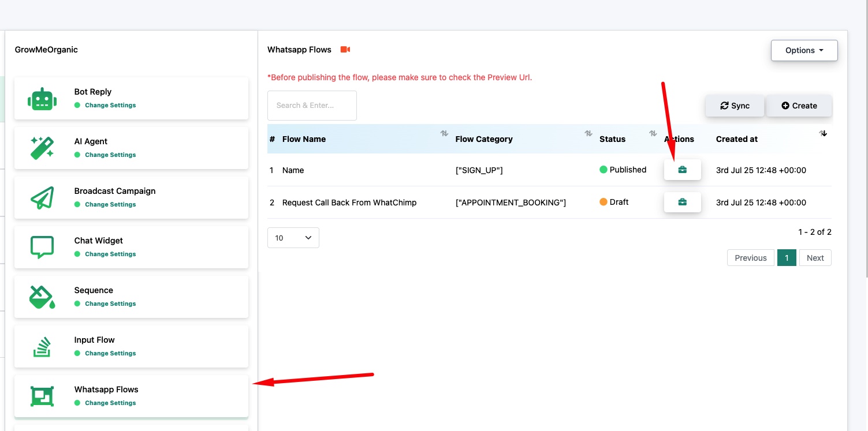
Task: Click the Published status label
Action: click(628, 170)
